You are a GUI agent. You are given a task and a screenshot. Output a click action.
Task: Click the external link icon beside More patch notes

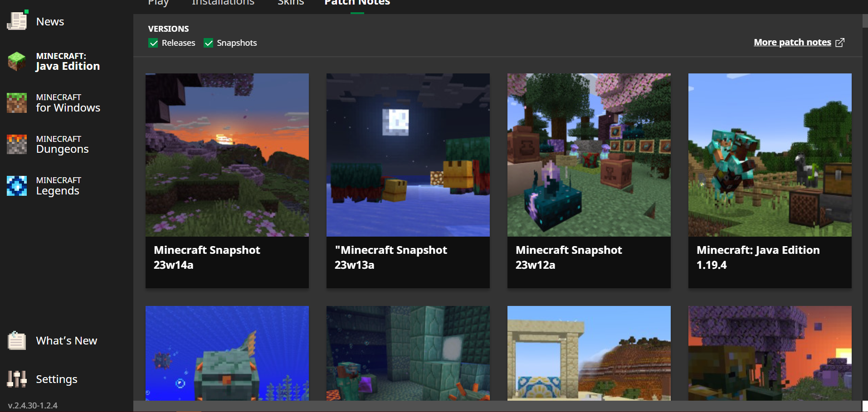(840, 42)
